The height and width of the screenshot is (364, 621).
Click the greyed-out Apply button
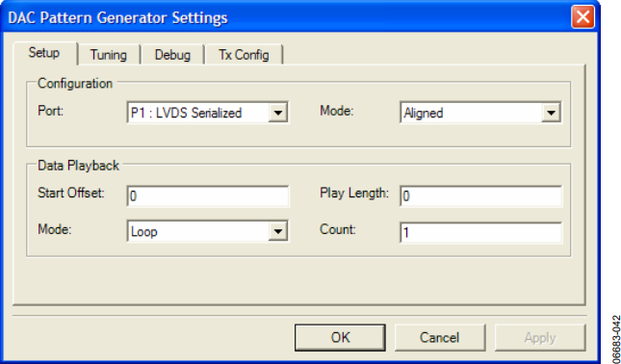pos(540,337)
